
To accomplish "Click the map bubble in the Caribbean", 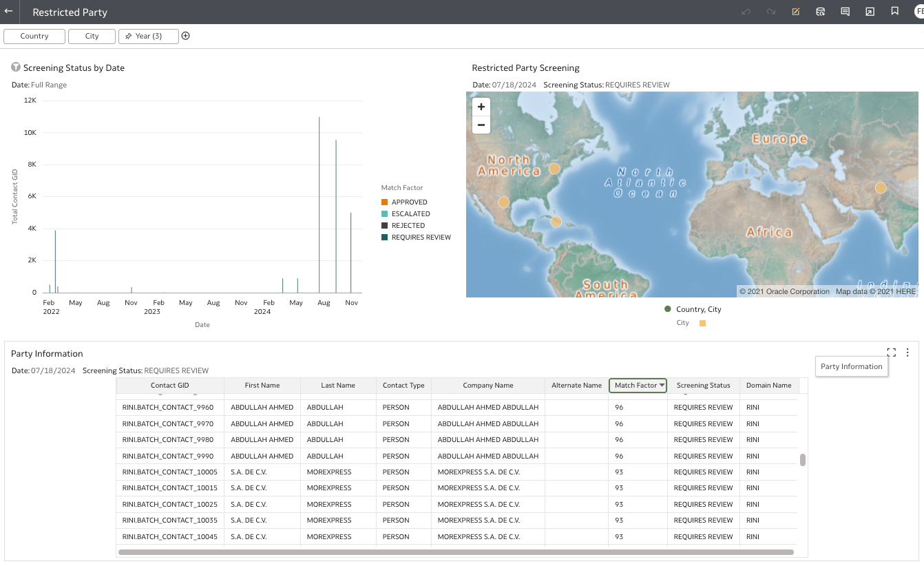I will click(x=556, y=222).
